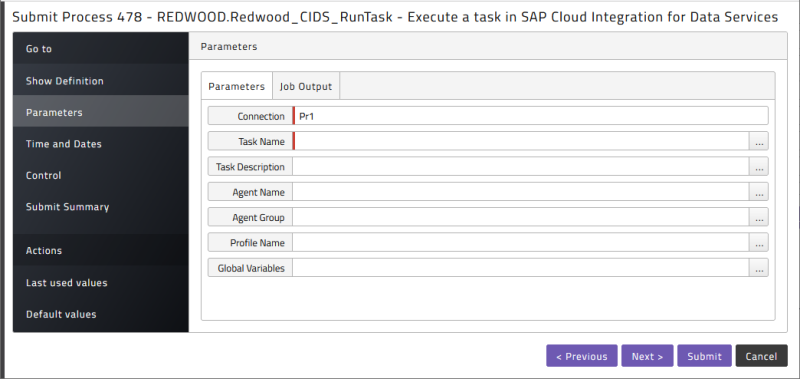Click the Submit Process 478 dialog title

(x=395, y=17)
